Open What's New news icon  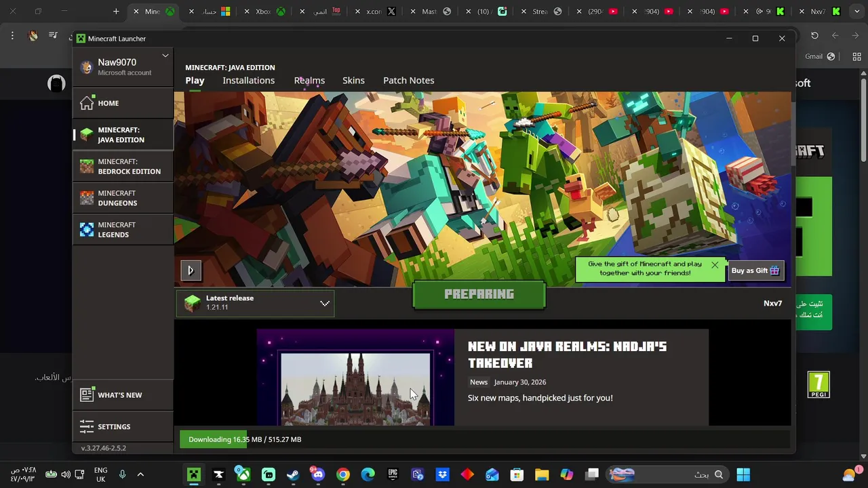(x=86, y=395)
